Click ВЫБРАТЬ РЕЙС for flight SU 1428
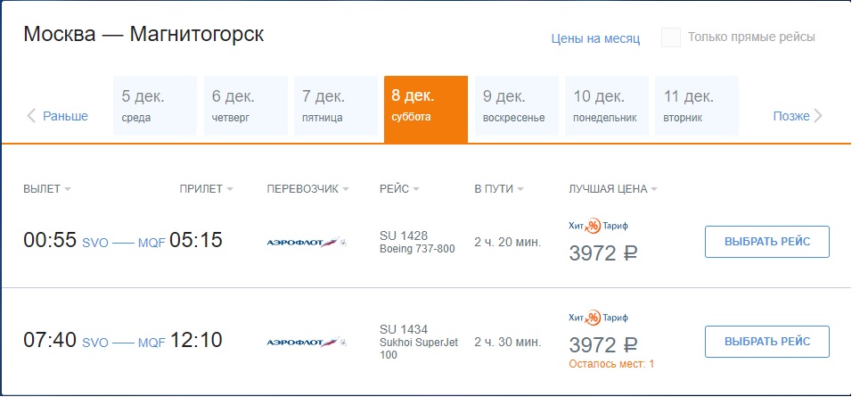The width and height of the screenshot is (868, 397). (767, 242)
